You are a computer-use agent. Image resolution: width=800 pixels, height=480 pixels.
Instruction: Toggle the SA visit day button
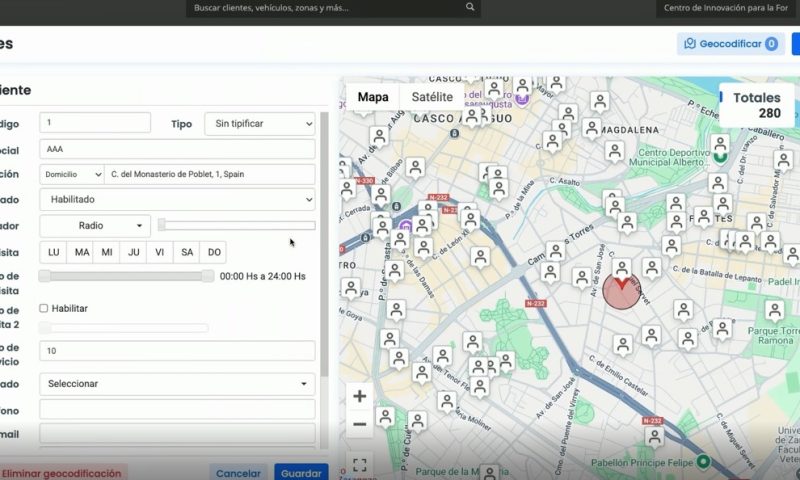[x=186, y=253]
